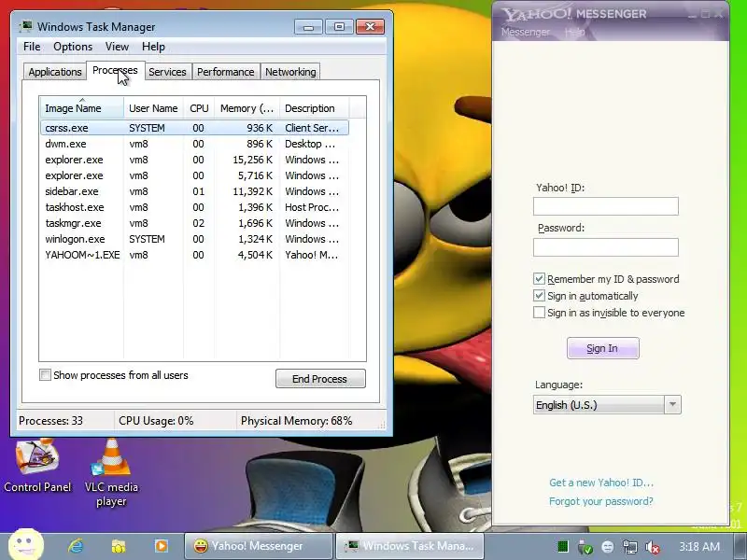Select explorer.exe row using 5,716 K
Viewport: 747px width, 560px height.
pos(195,175)
